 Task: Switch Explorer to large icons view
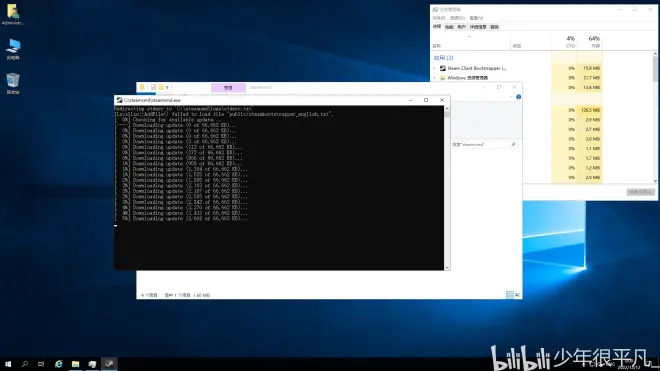(x=517, y=295)
